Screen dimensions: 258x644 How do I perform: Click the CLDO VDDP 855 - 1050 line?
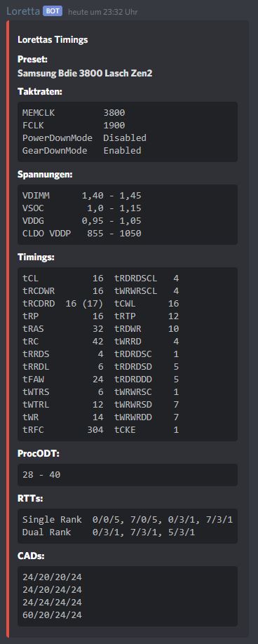pos(82,234)
